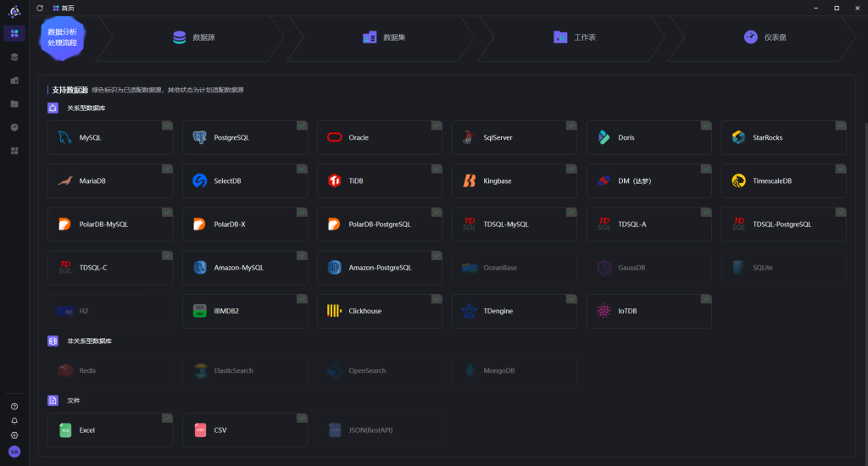This screenshot has width=868, height=466.
Task: Click the TDengine star logo
Action: 469,310
